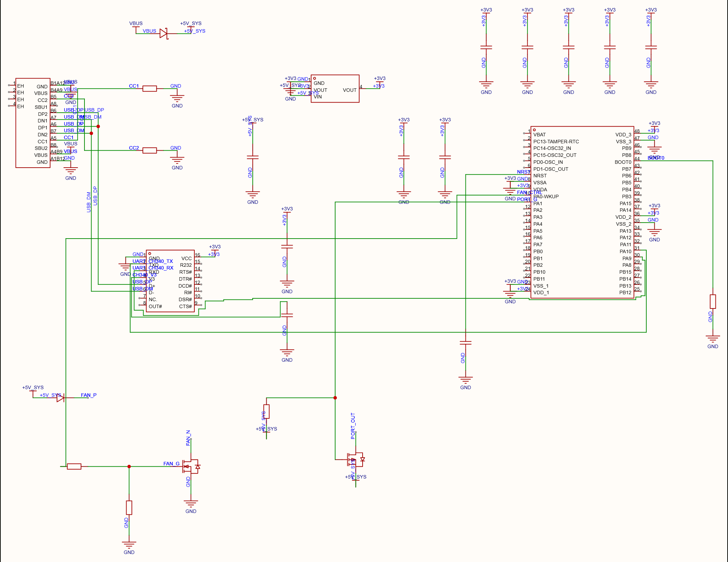Image resolution: width=728 pixels, height=562 pixels.
Task: Select the voltage regulator body at VOUT
Action: click(x=335, y=89)
